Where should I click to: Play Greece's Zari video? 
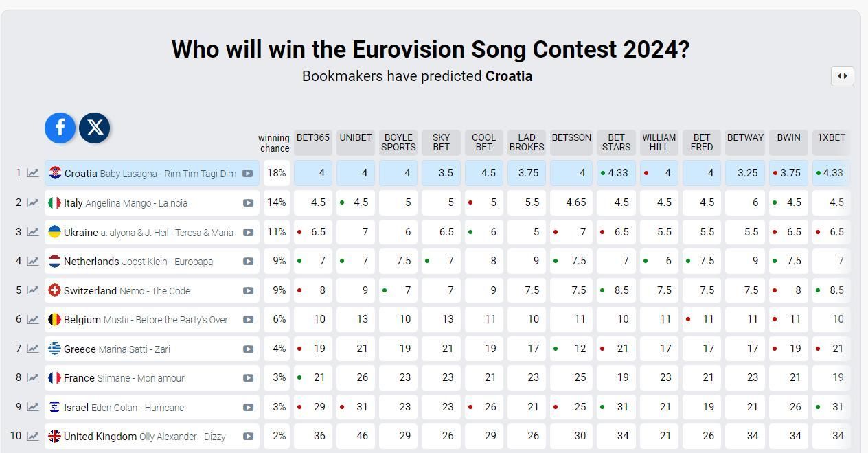coord(248,349)
